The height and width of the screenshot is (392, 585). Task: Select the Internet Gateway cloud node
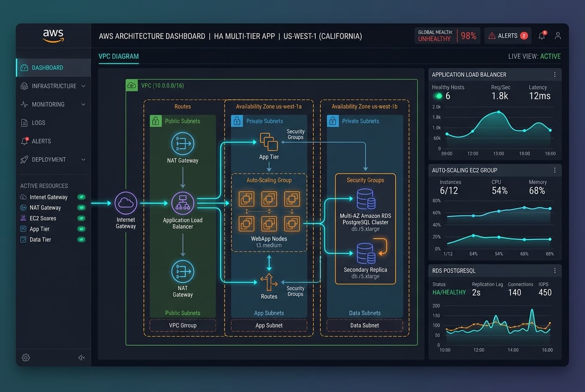[126, 203]
